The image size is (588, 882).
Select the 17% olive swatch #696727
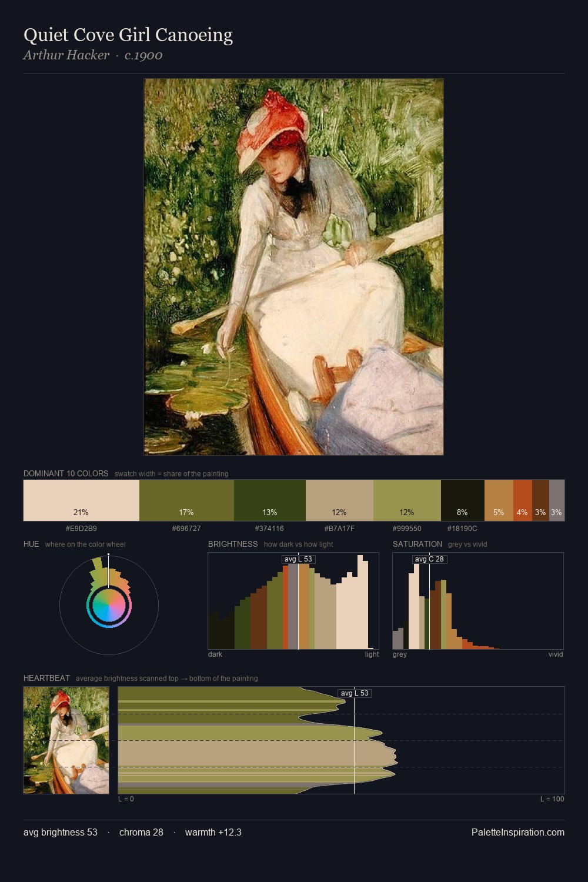(x=186, y=500)
